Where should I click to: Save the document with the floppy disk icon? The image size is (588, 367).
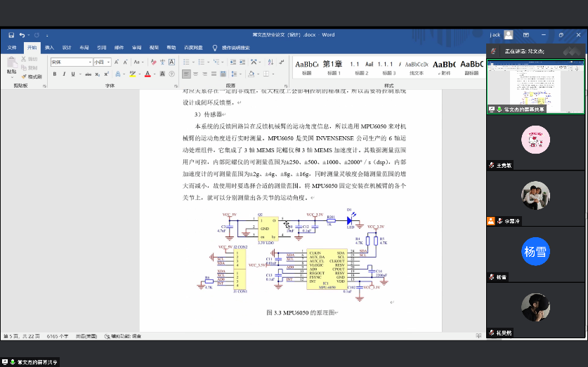click(11, 35)
